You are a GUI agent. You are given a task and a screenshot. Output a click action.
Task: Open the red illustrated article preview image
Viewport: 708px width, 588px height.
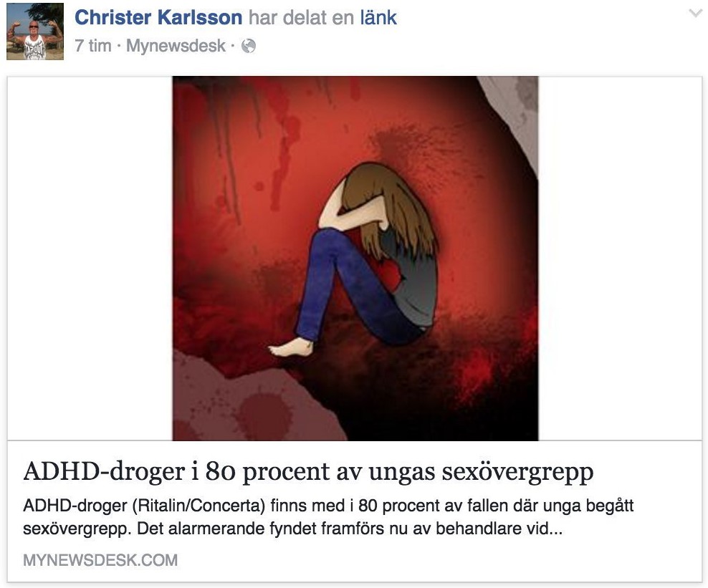[355, 258]
